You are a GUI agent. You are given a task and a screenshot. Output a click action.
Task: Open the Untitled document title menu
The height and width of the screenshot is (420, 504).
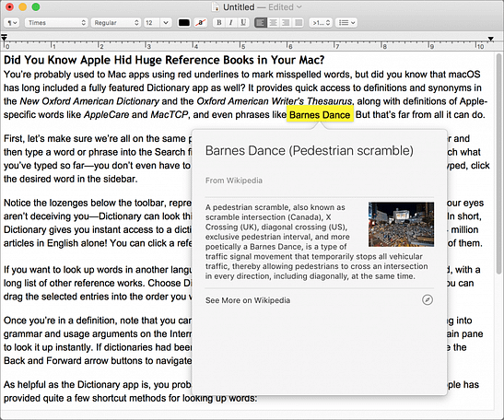[x=257, y=7]
